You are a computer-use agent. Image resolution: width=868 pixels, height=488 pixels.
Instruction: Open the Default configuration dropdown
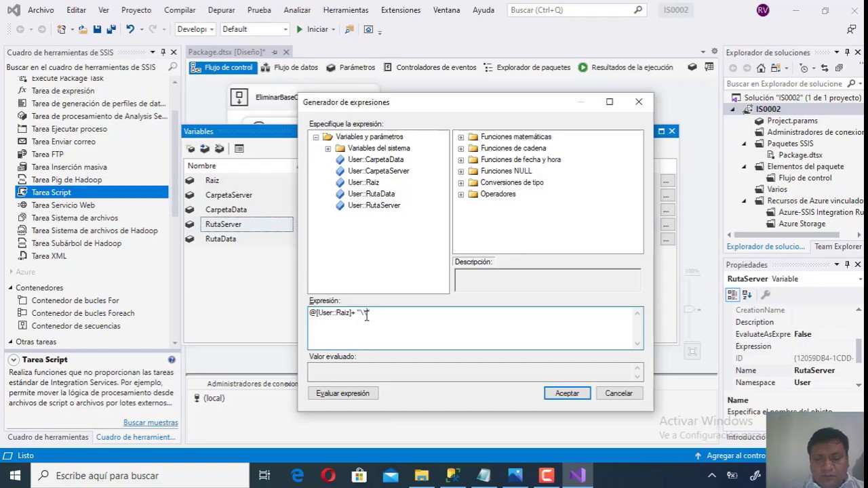[x=255, y=29]
